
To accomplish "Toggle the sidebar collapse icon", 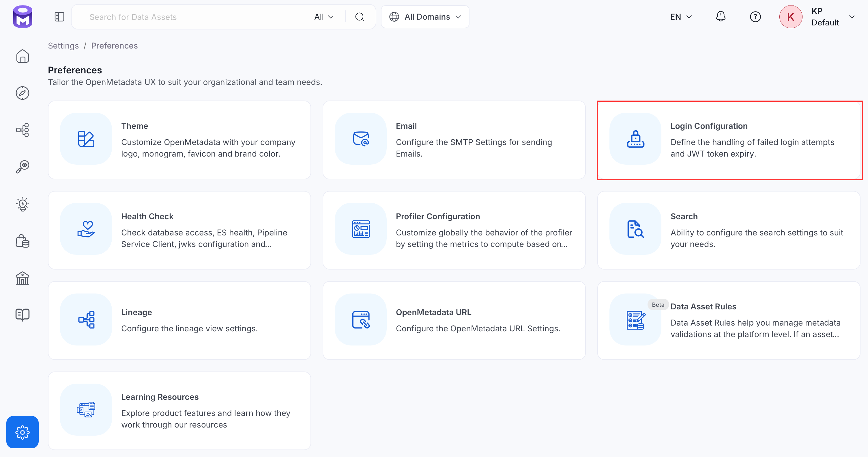I will [59, 17].
